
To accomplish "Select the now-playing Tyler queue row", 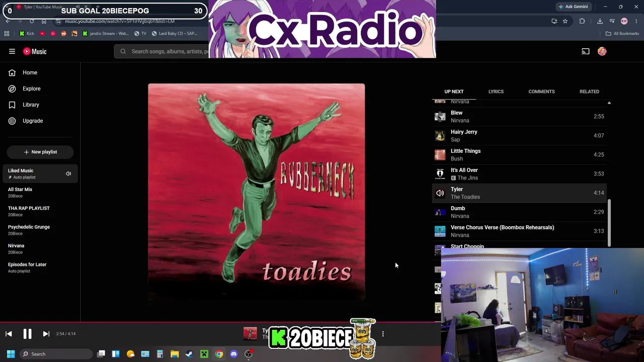I will [520, 193].
